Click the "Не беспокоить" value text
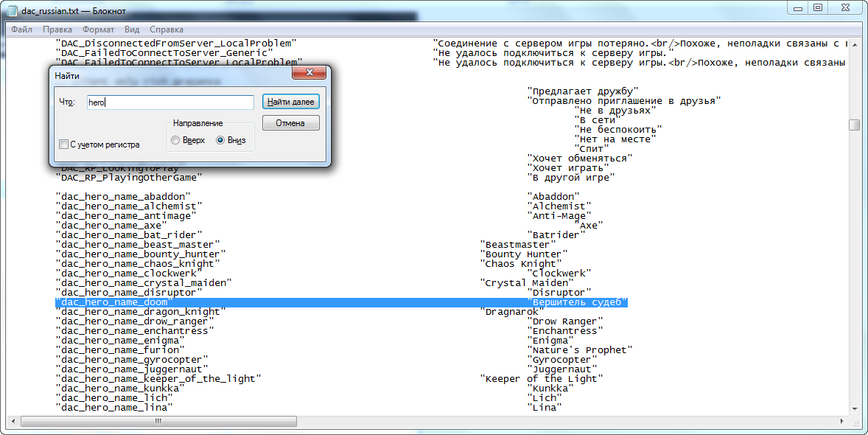This screenshot has width=868, height=435. (618, 130)
